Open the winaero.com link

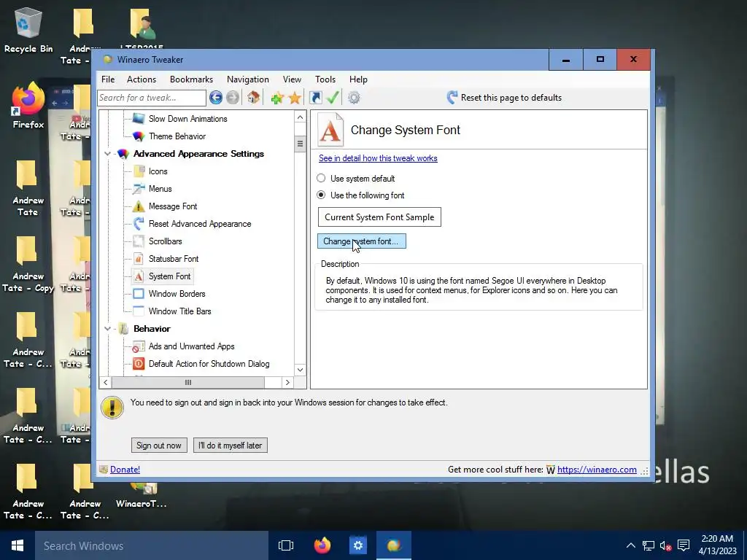(597, 470)
